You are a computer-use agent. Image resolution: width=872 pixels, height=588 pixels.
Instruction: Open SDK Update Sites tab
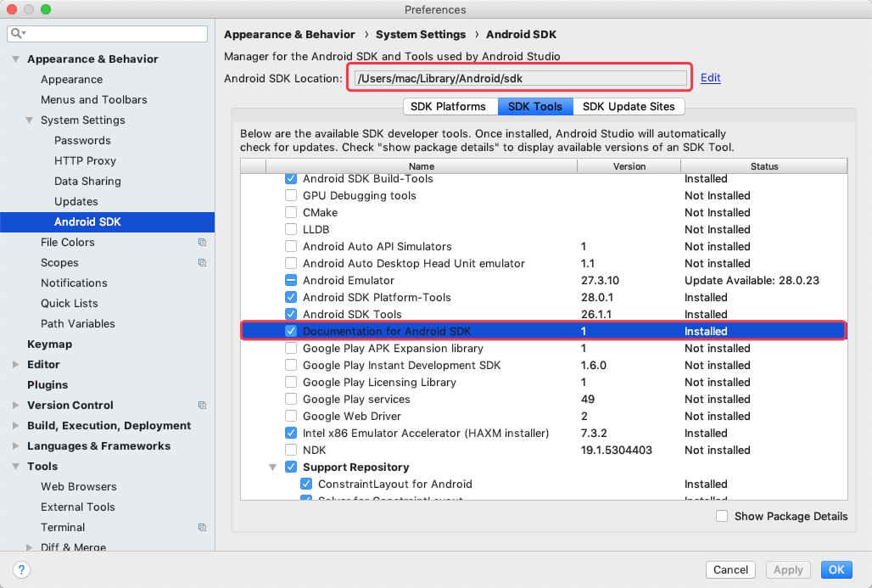(x=629, y=106)
